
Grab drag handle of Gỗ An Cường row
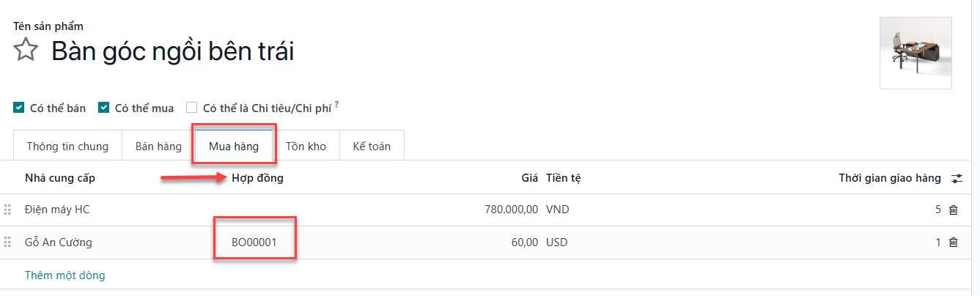click(x=7, y=242)
